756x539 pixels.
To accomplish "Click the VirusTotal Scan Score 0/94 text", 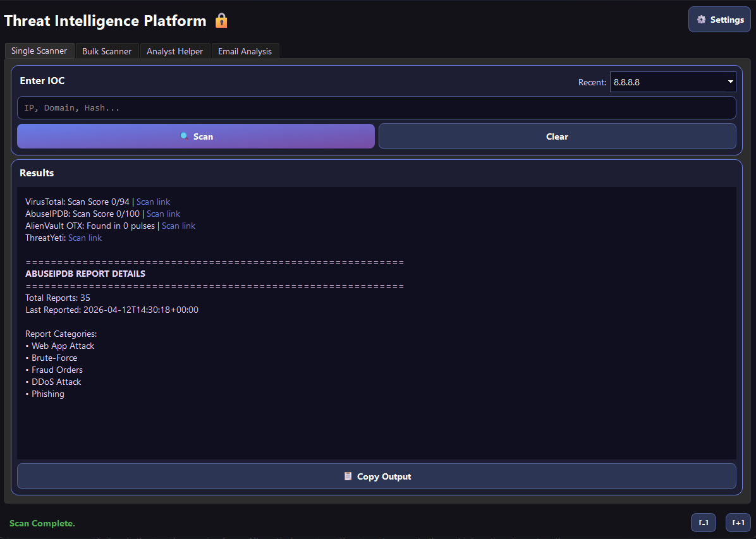I will [x=77, y=202].
